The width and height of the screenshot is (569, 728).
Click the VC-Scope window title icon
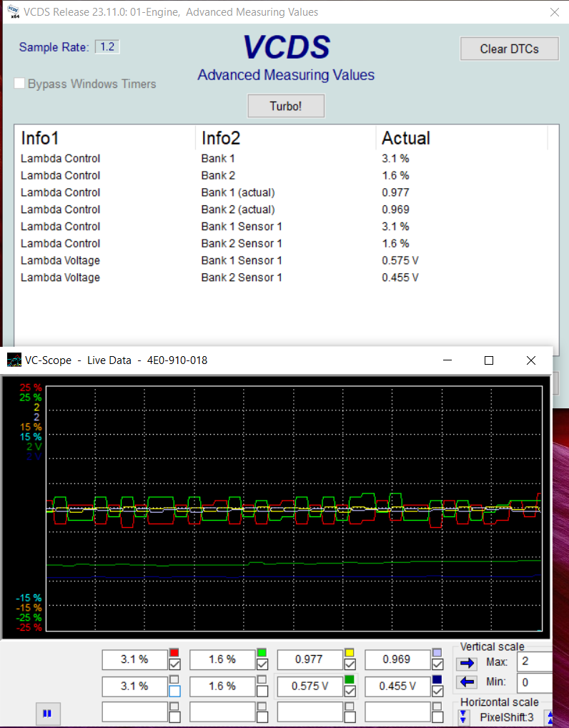(14, 360)
